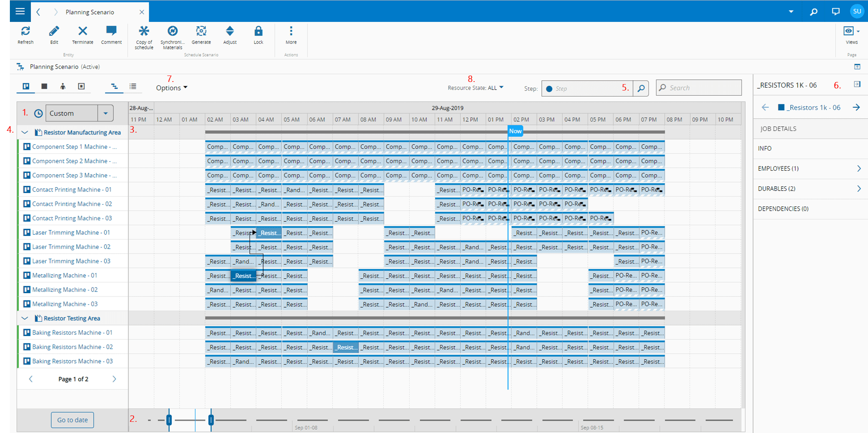The width and height of the screenshot is (868, 433).
Task: Open the More actions menu
Action: tap(291, 31)
